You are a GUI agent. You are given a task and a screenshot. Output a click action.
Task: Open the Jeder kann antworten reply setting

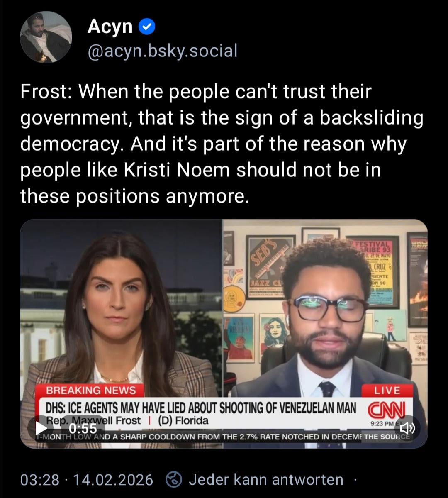pyautogui.click(x=266, y=480)
